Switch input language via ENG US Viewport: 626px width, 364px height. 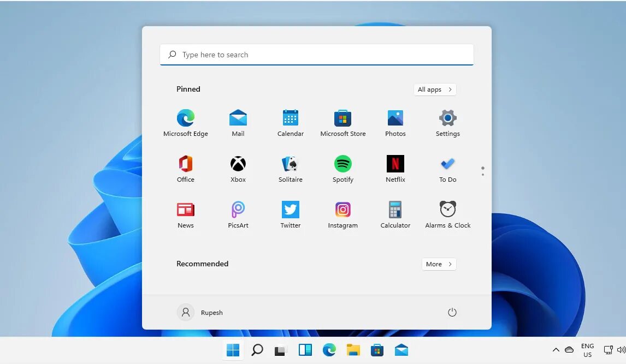click(587, 350)
